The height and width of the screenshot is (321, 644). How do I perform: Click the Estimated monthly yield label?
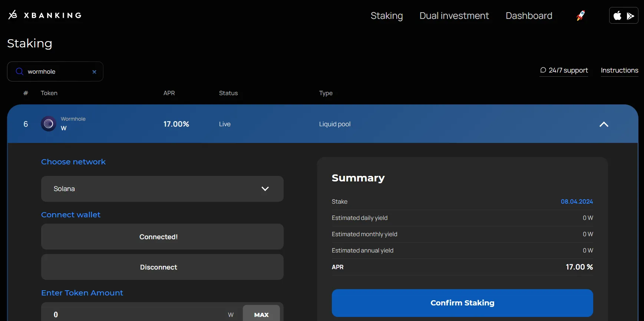pyautogui.click(x=364, y=234)
